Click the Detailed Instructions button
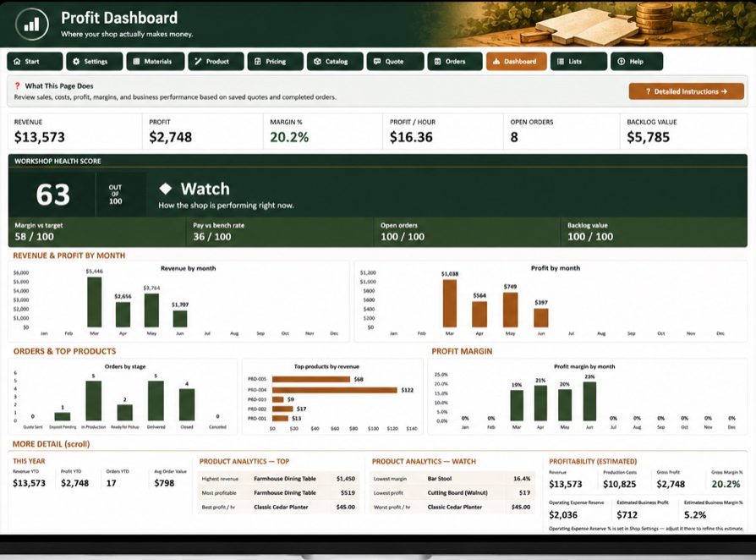 pyautogui.click(x=686, y=91)
